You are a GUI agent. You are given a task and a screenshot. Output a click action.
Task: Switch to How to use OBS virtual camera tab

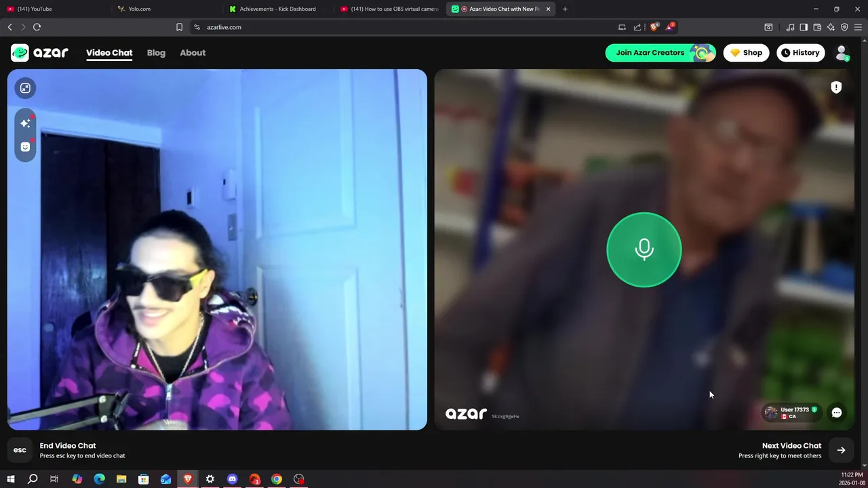(x=390, y=9)
